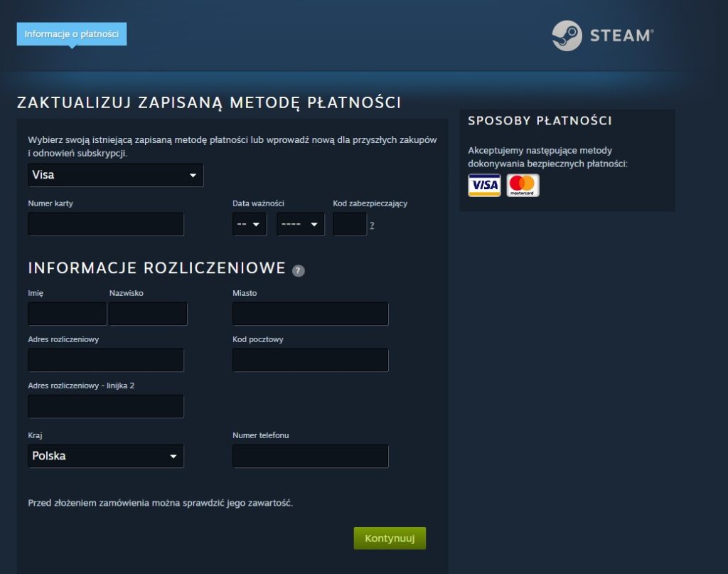This screenshot has height=574, width=728.
Task: Open the Visa payment method dropdown
Action: pyautogui.click(x=116, y=175)
